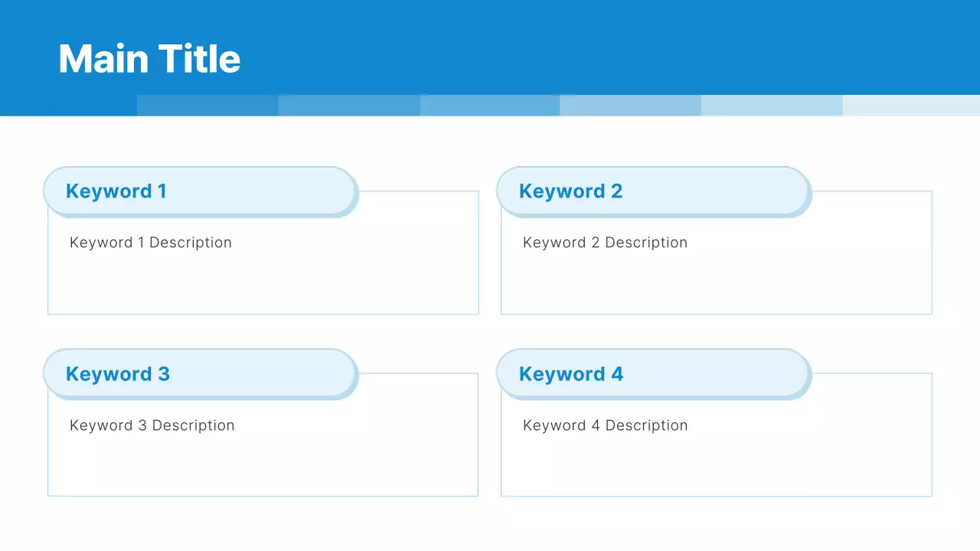The height and width of the screenshot is (551, 980).
Task: Click the fourth segment of the header stripe
Action: click(x=630, y=106)
